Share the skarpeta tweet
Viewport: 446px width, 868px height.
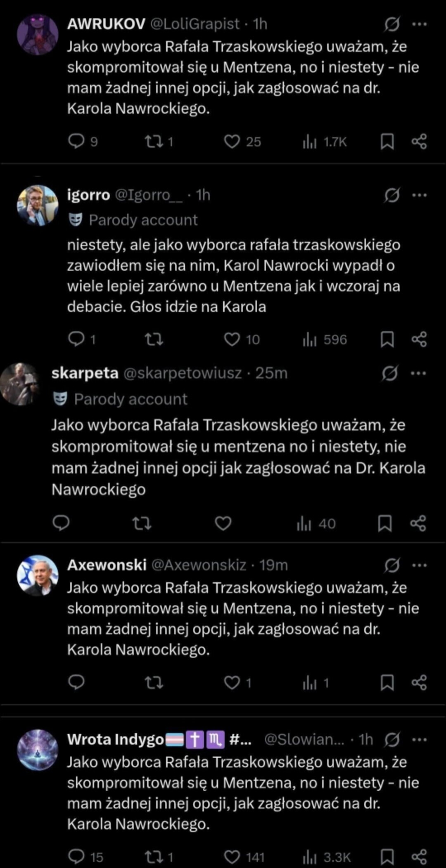coord(418,523)
